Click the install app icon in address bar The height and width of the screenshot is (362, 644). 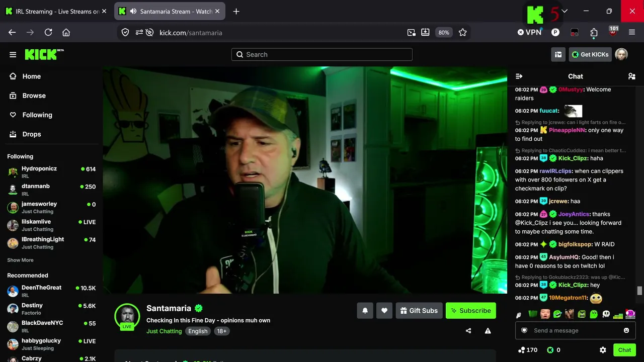(425, 33)
